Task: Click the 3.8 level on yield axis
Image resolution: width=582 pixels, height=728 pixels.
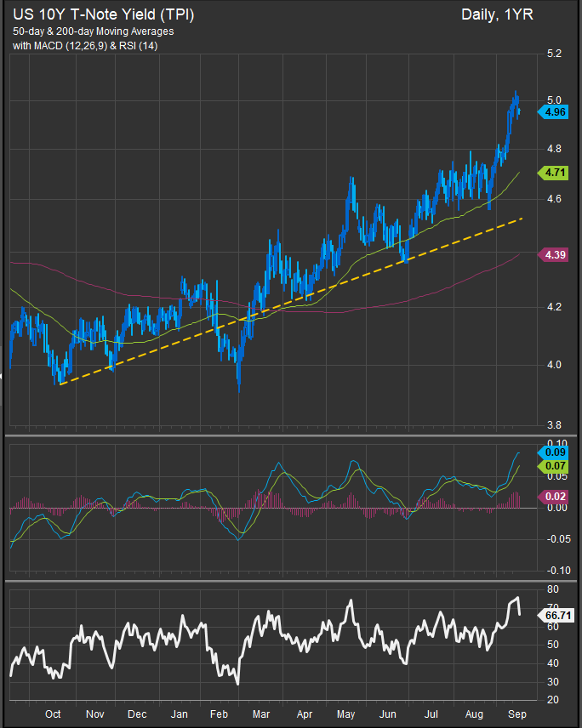Action: pyautogui.click(x=554, y=425)
